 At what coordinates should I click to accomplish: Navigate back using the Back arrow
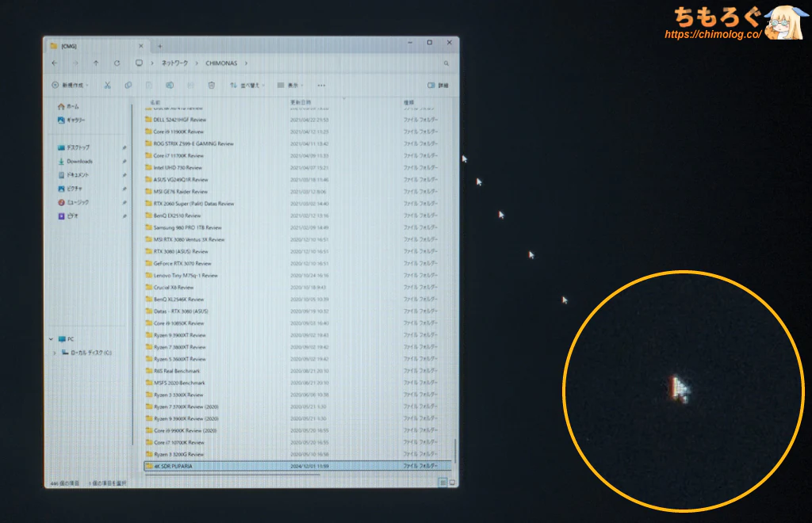coord(54,63)
